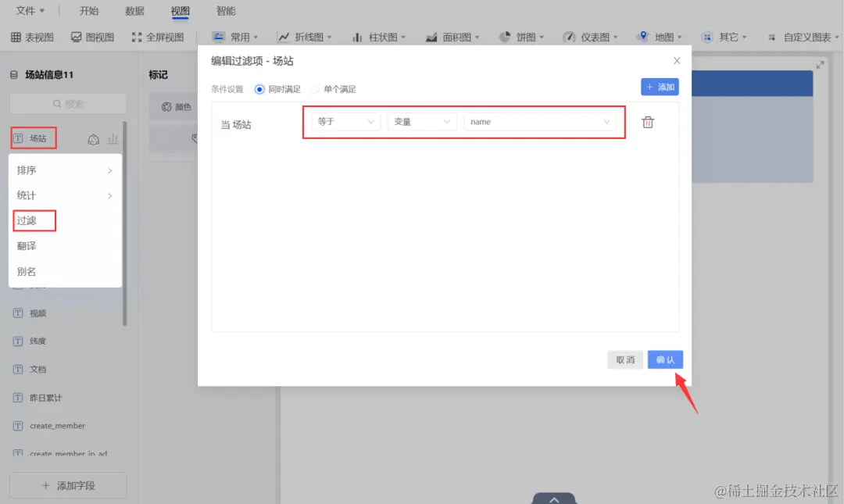The height and width of the screenshot is (504, 844).
Task: Select the 图视图 (chart view) icon
Action: coord(92,37)
